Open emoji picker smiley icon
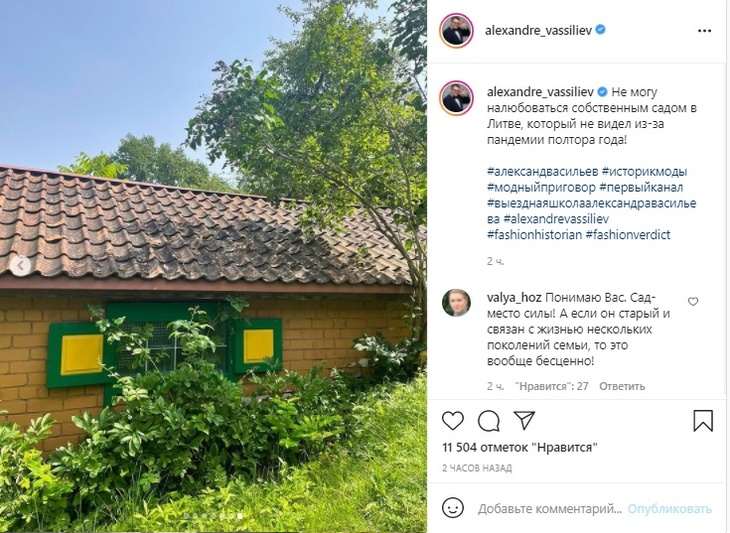 coord(453,508)
